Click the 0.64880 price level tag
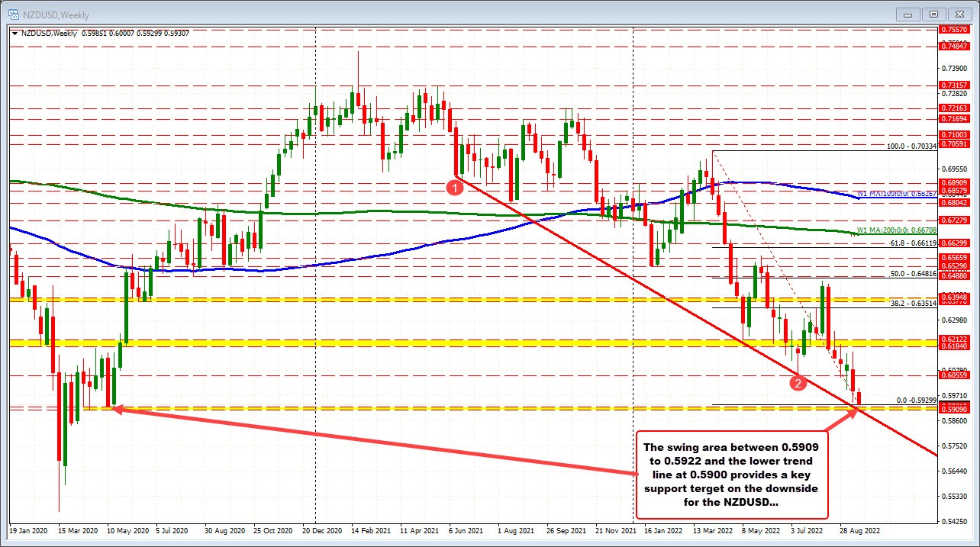The width and height of the screenshot is (980, 547). click(x=955, y=275)
